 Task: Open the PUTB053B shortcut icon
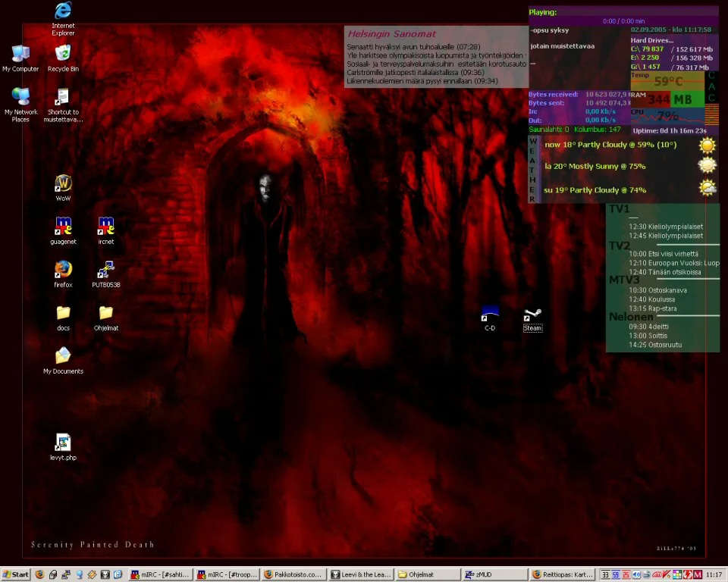pyautogui.click(x=105, y=269)
